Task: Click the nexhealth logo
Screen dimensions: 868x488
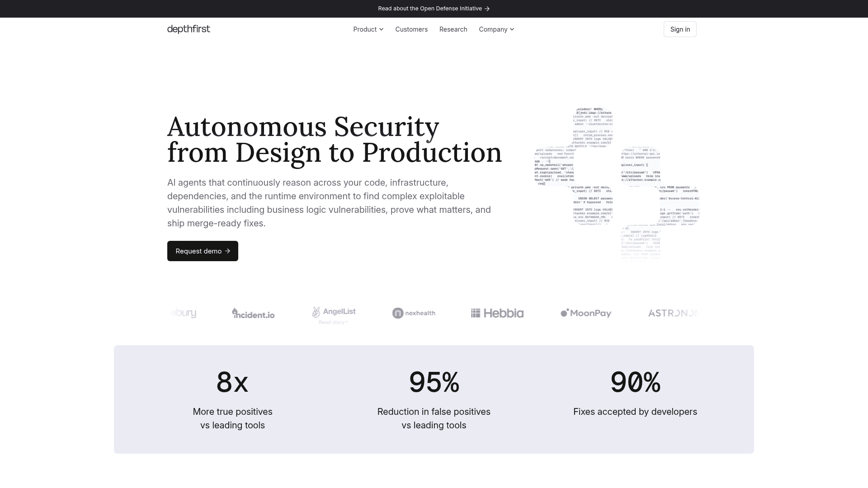Action: (x=414, y=313)
